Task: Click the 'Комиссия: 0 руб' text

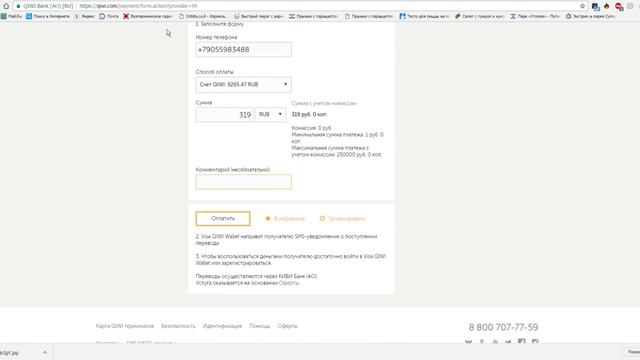Action: click(311, 128)
